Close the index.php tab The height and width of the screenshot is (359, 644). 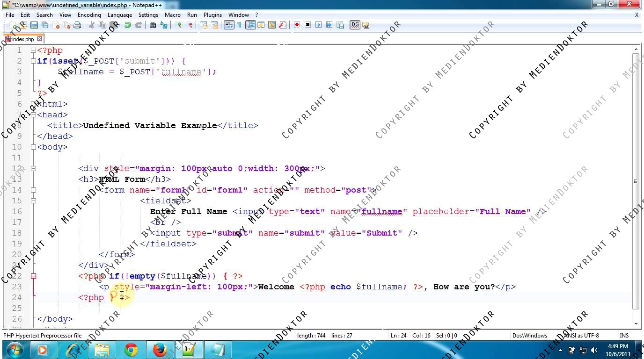coord(40,39)
